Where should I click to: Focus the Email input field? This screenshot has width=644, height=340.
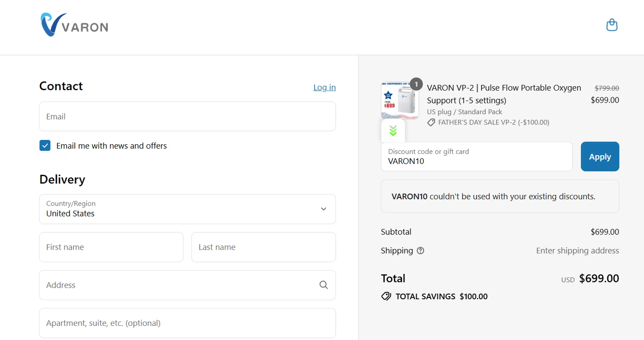click(x=187, y=116)
